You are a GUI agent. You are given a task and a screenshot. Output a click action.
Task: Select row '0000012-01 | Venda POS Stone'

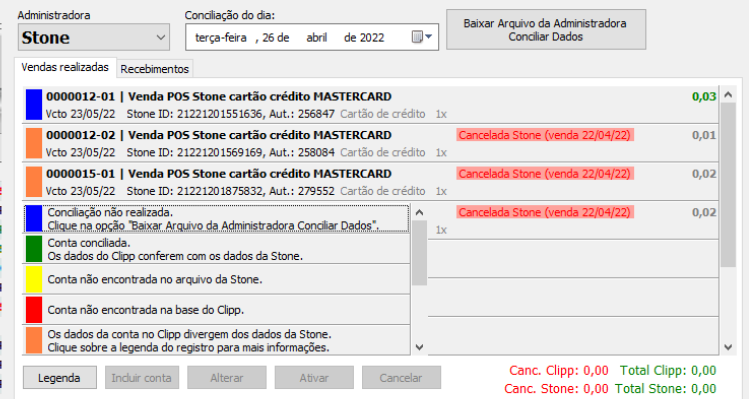(371, 105)
